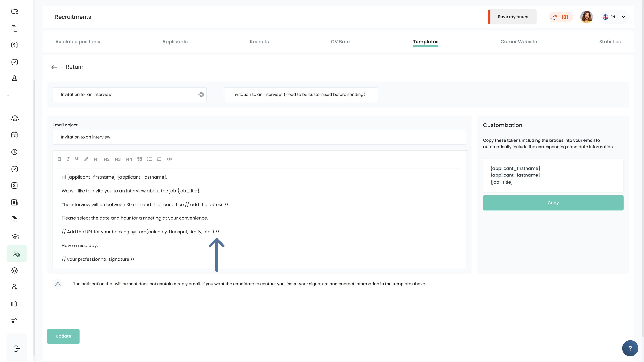This screenshot has width=644, height=362.
Task: Apply H2 heading style
Action: pos(107,159)
